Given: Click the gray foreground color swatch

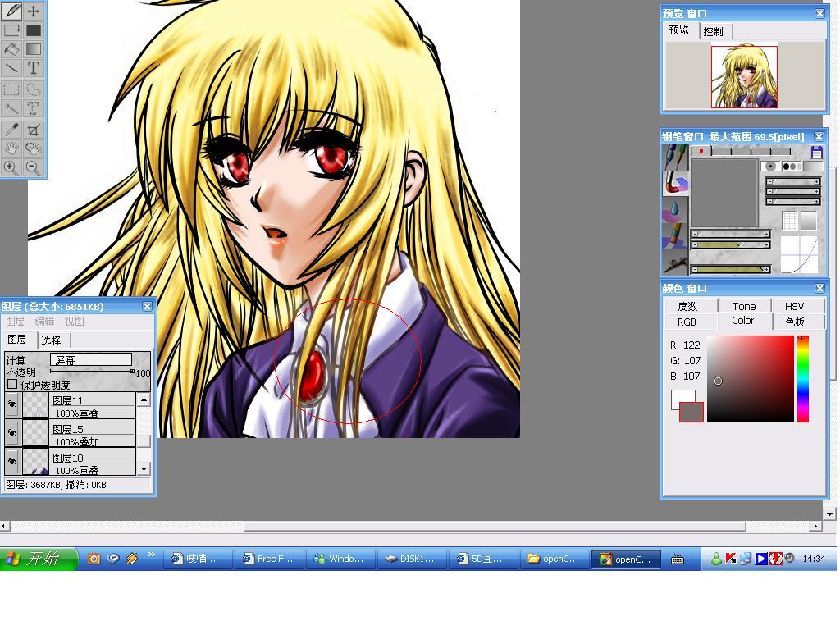Looking at the screenshot, I should tap(691, 412).
